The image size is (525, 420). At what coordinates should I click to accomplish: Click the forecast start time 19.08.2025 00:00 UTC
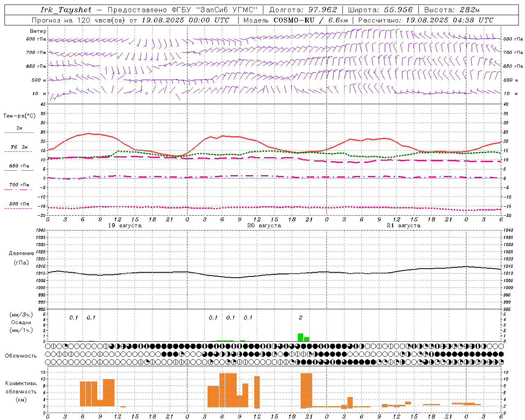click(185, 20)
